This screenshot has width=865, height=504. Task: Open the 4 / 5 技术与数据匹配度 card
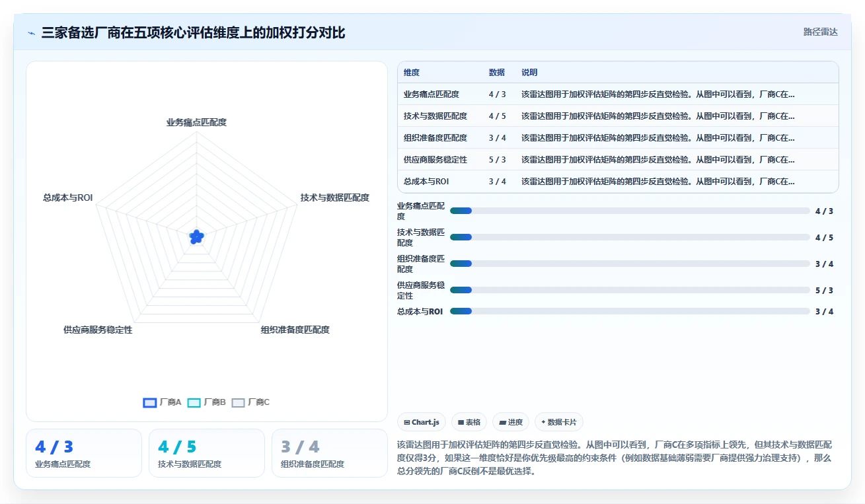[207, 453]
